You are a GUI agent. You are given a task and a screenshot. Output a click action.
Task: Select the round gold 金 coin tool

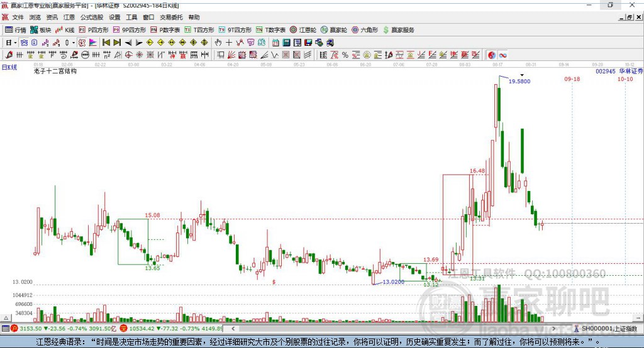pos(367,55)
